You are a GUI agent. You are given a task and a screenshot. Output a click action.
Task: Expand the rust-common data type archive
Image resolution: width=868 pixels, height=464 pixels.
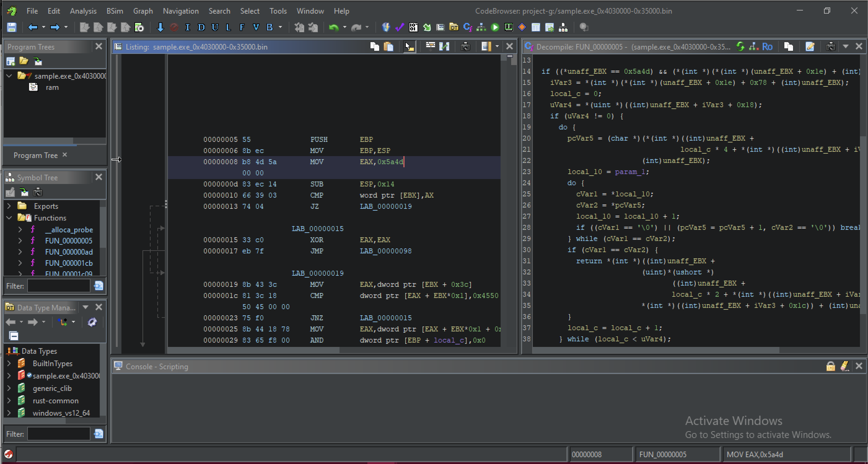tap(9, 401)
